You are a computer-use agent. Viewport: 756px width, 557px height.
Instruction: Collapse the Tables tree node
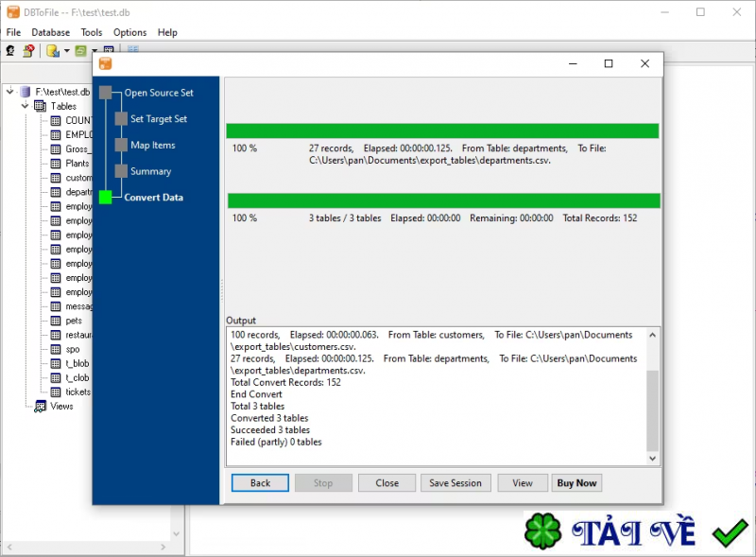click(25, 106)
